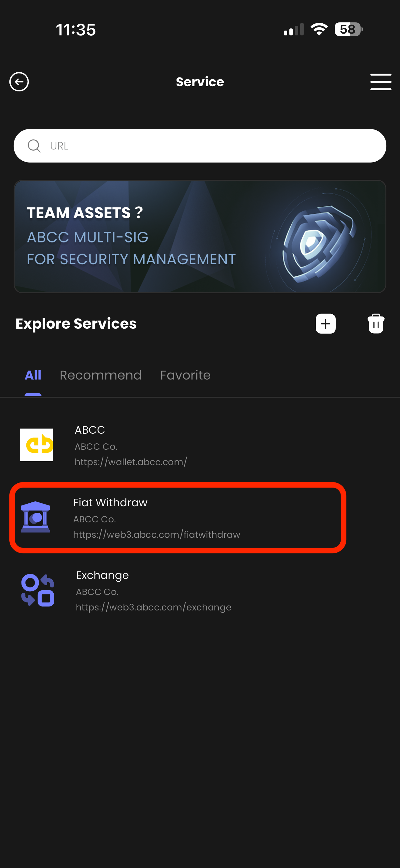This screenshot has height=868, width=400.
Task: Select the Exchange service title
Action: point(102,575)
